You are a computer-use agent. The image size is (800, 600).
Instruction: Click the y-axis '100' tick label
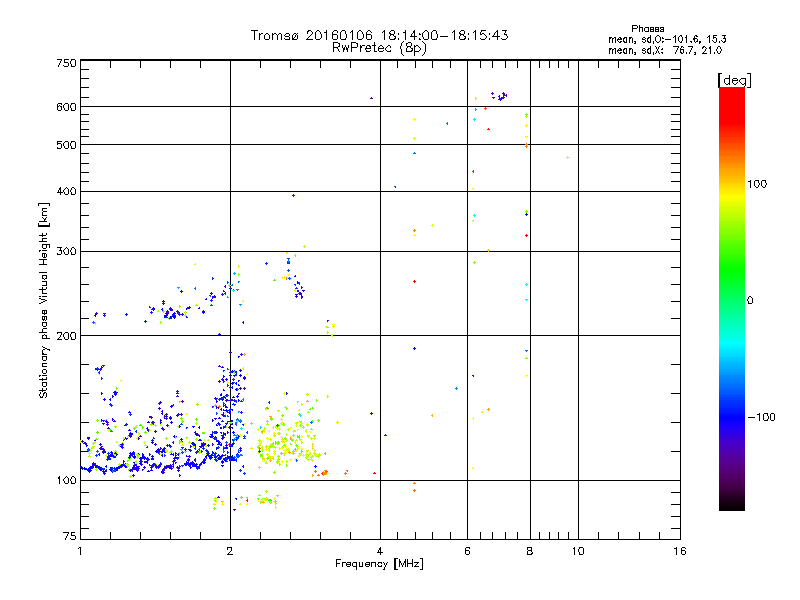[x=66, y=480]
